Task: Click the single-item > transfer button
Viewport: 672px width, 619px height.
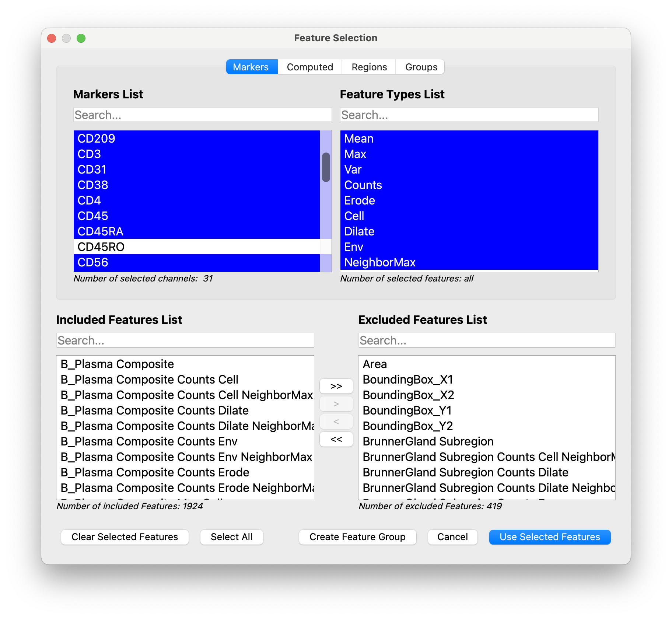Action: coord(336,403)
